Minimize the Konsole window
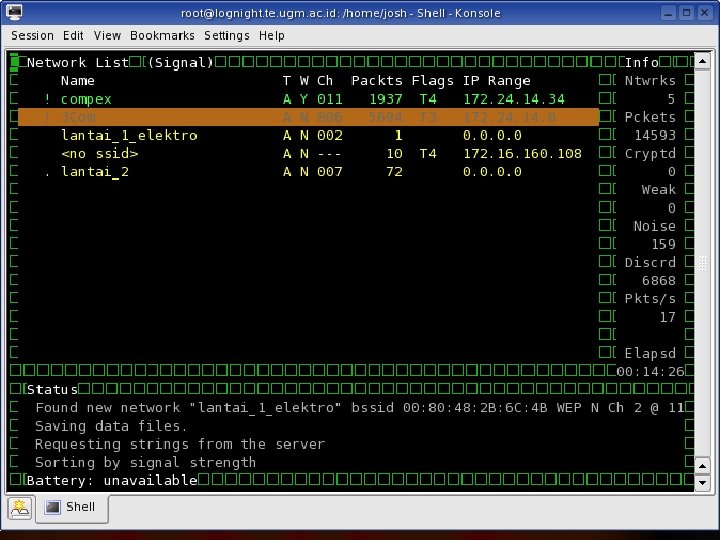This screenshot has height=540, width=720. pyautogui.click(x=668, y=13)
